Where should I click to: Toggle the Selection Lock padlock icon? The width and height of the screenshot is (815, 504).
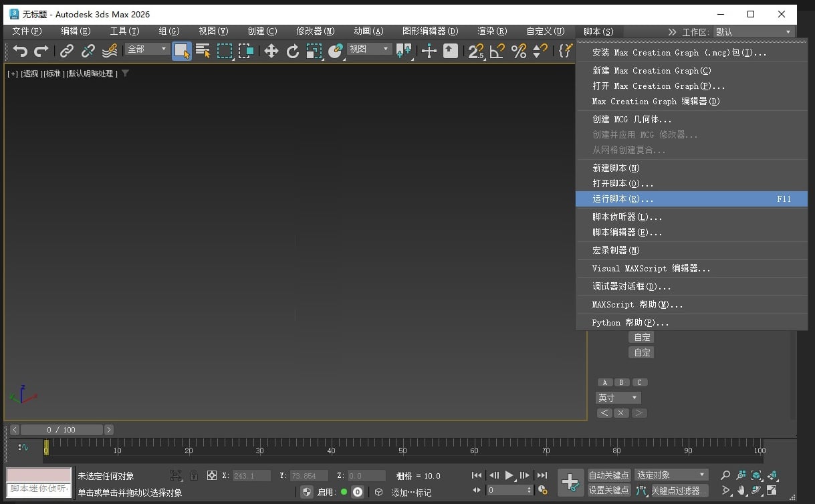click(x=194, y=476)
